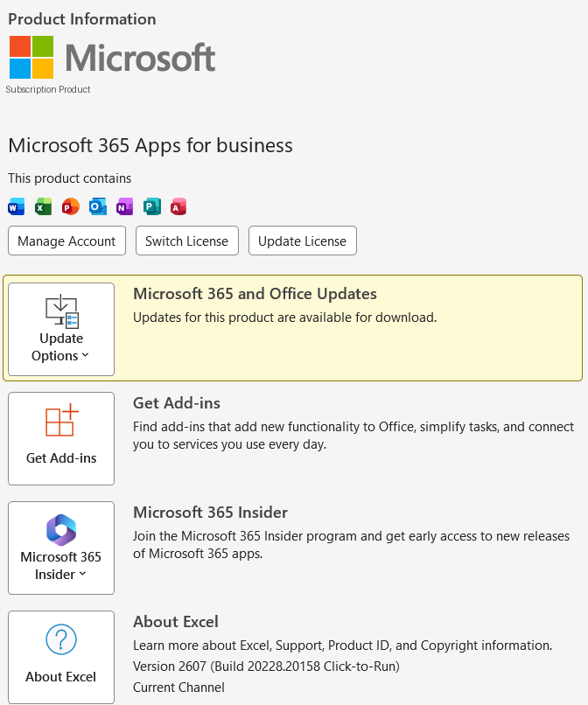Click the Current Channel text
The height and width of the screenshot is (705, 588).
[178, 688]
